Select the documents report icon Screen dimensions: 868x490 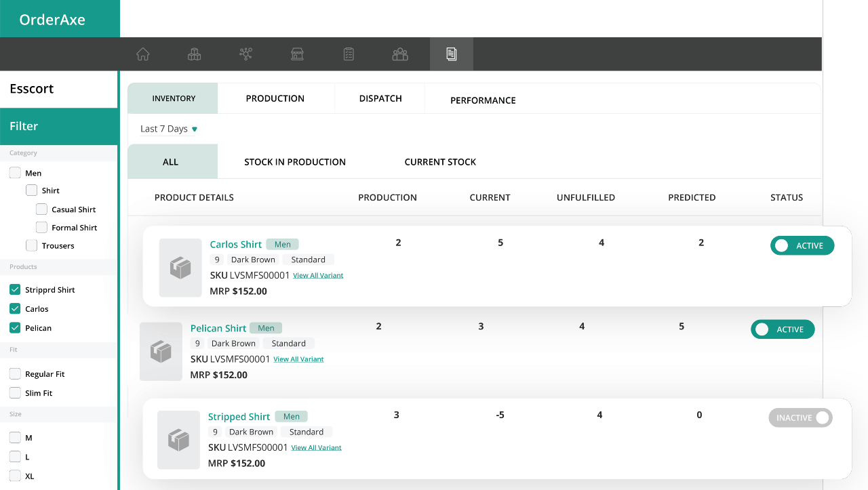point(452,54)
